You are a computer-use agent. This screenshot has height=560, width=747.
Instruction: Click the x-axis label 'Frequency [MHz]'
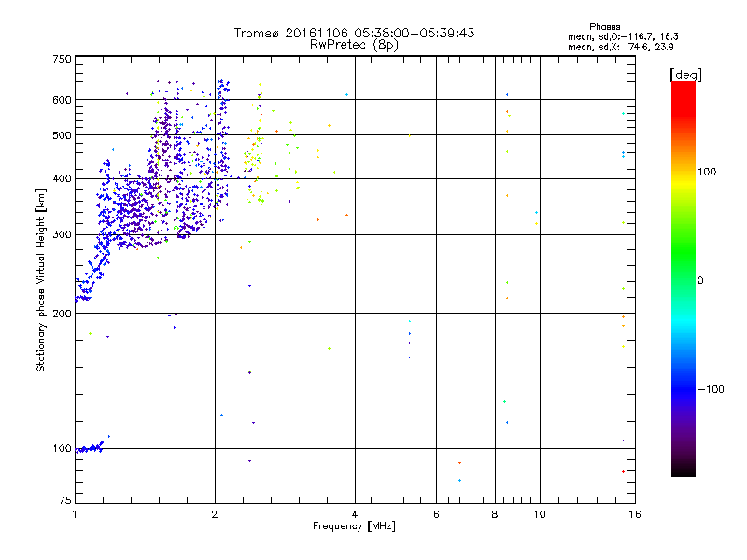[x=354, y=526]
